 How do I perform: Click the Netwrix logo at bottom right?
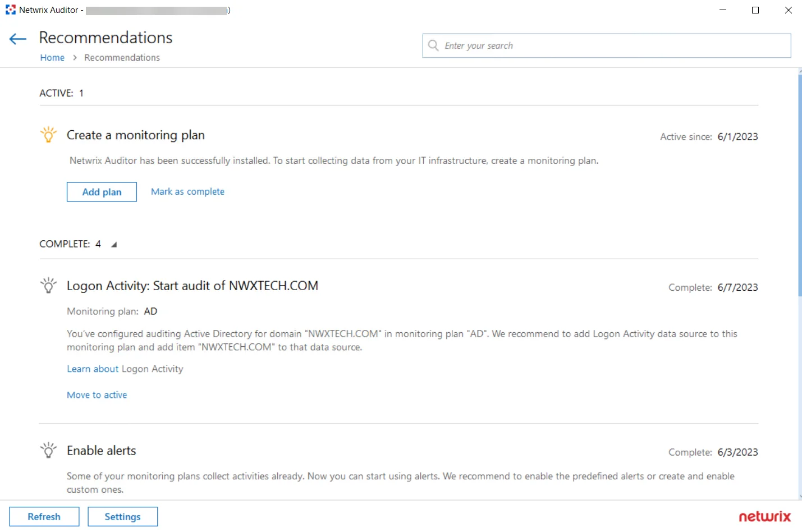[764, 516]
